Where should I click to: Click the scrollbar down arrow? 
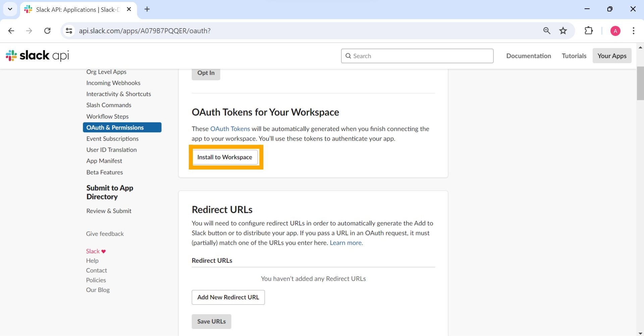(x=640, y=333)
